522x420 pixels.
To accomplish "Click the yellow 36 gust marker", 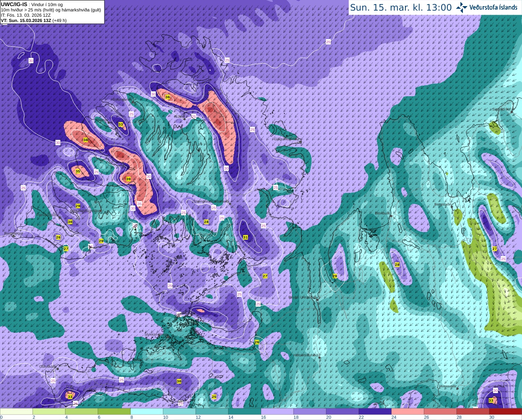I will (x=167, y=97).
